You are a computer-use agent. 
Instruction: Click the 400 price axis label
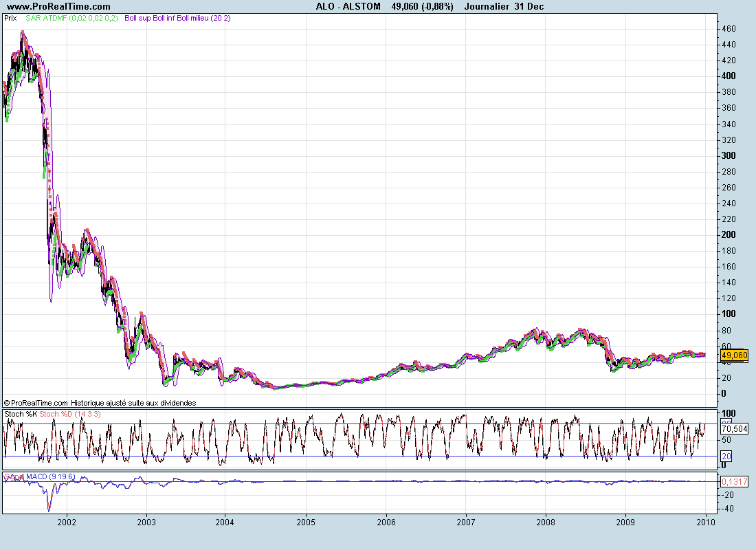(729, 76)
